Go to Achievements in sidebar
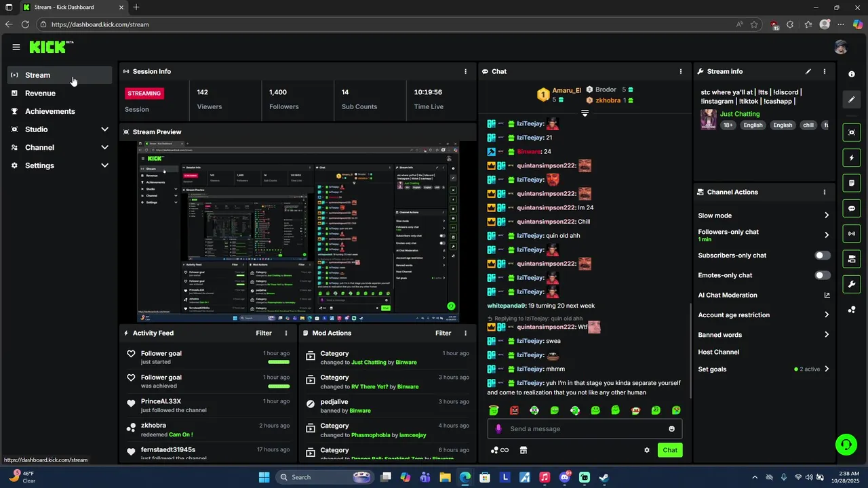This screenshot has height=488, width=868. [x=60, y=111]
